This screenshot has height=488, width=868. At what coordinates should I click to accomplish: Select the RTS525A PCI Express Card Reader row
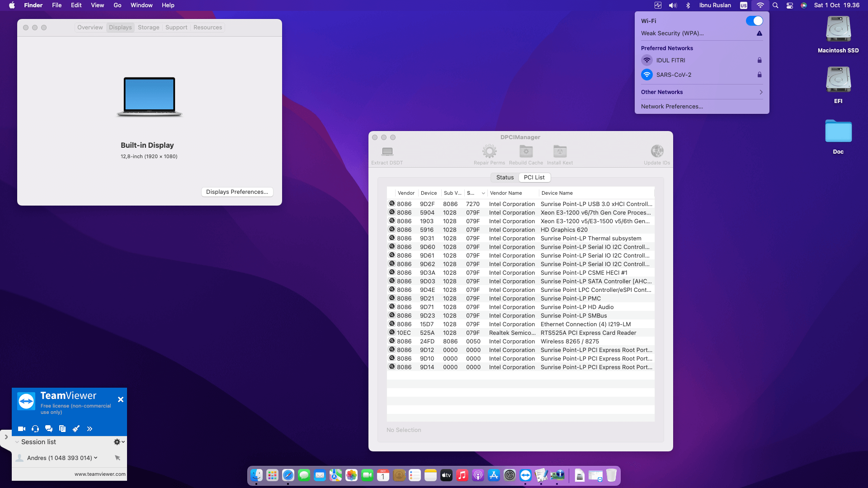coord(521,333)
